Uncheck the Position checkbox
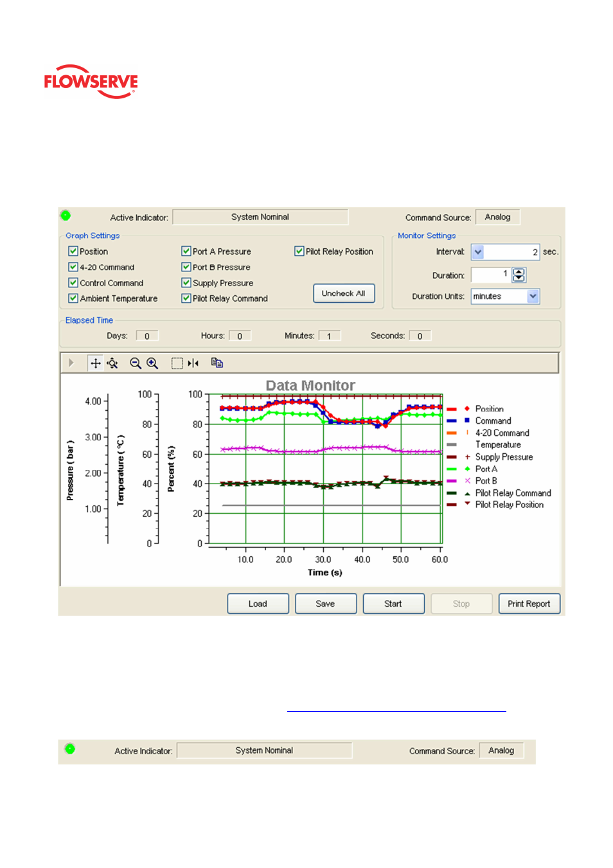The height and width of the screenshot is (868, 613). coord(73,251)
